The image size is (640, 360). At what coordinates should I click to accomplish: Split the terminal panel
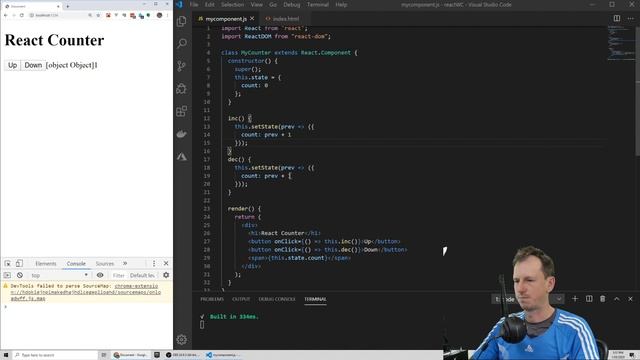(589, 299)
